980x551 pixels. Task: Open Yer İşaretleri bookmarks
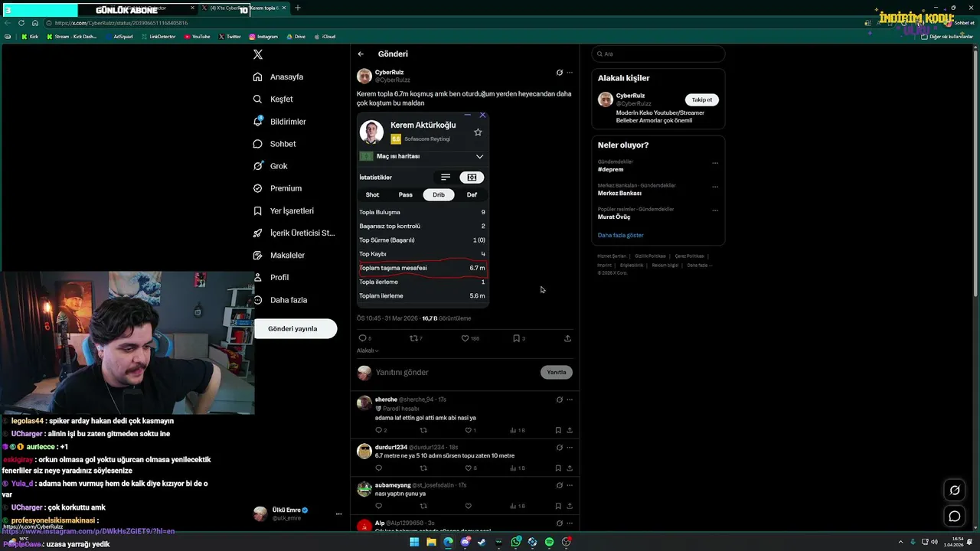coord(283,210)
